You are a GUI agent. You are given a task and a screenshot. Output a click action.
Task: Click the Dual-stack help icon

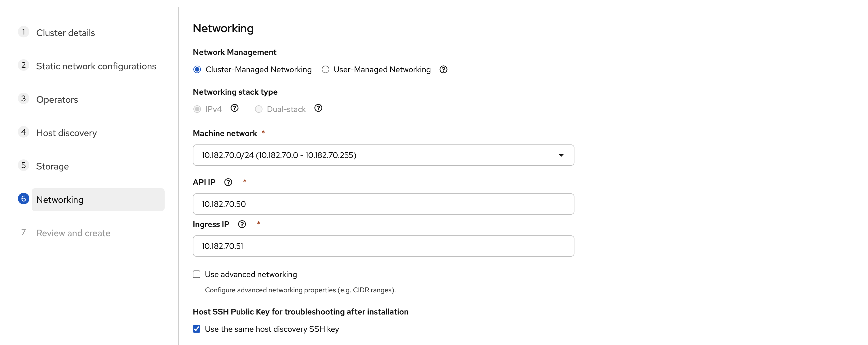tap(318, 108)
